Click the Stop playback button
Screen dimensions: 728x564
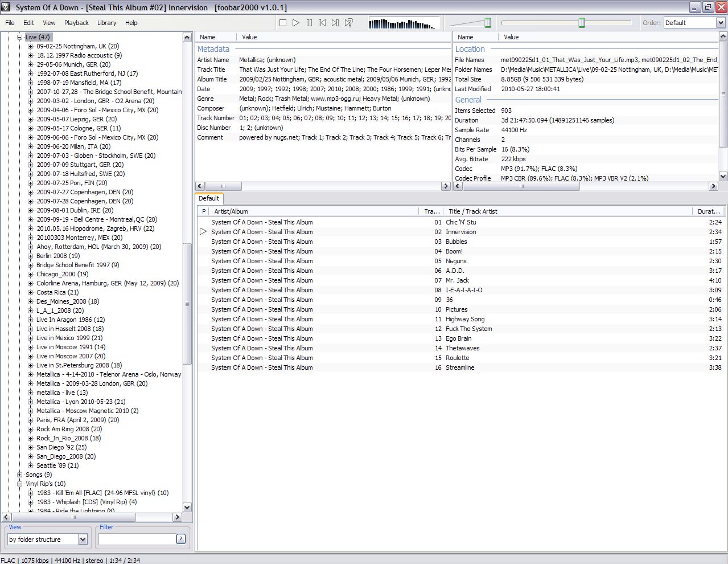click(283, 23)
